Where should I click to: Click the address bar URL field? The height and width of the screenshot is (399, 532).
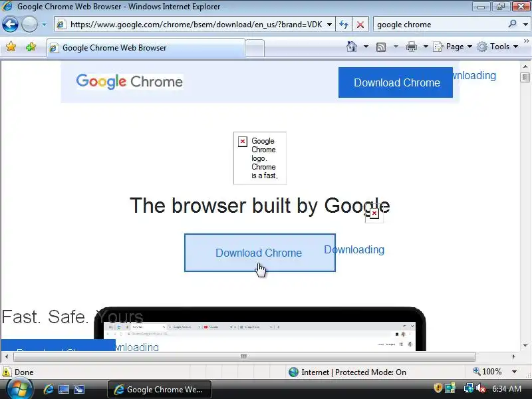click(196, 25)
